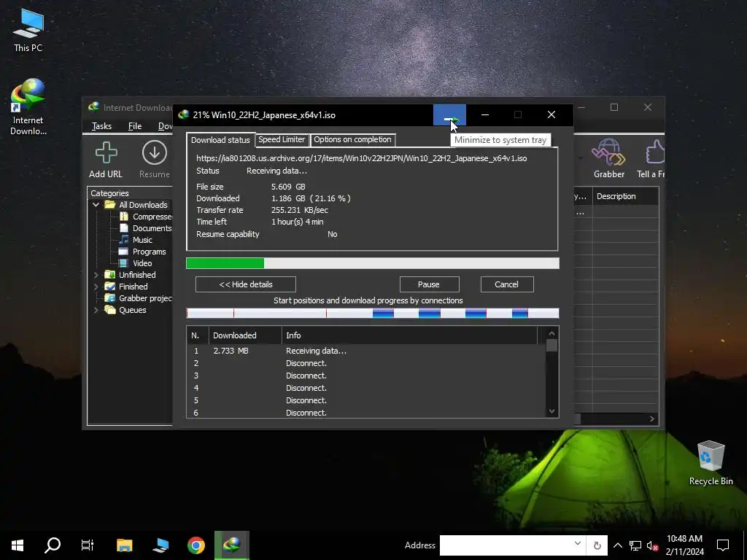Click the Downloaded column header
Image resolution: width=747 pixels, height=560 pixels.
click(245, 335)
